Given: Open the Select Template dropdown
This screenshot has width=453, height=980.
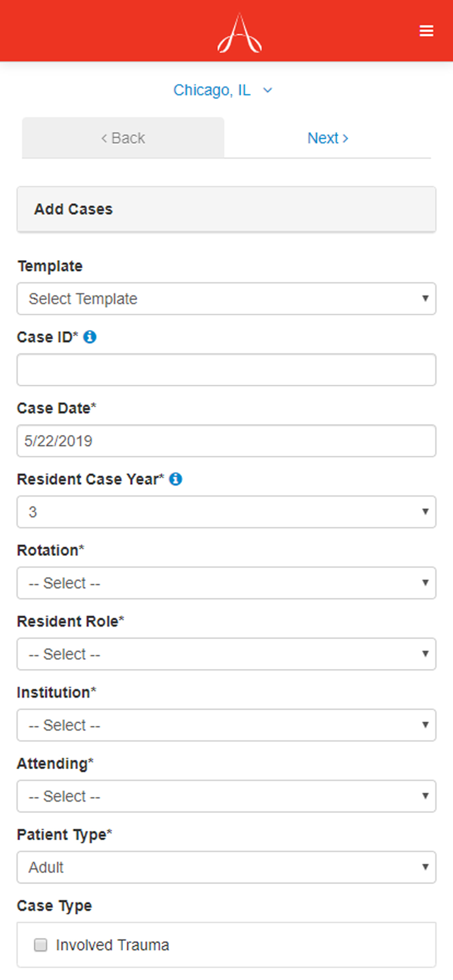Looking at the screenshot, I should coord(226,299).
